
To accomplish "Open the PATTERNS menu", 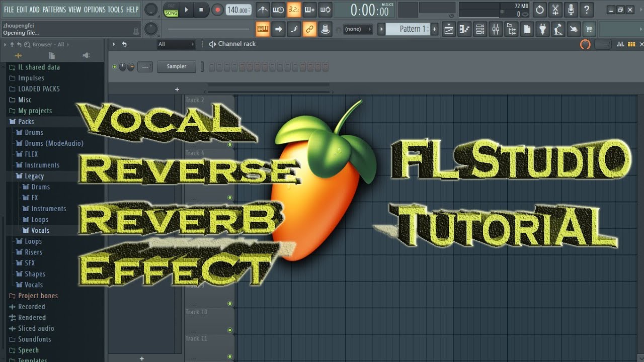I will tap(54, 10).
